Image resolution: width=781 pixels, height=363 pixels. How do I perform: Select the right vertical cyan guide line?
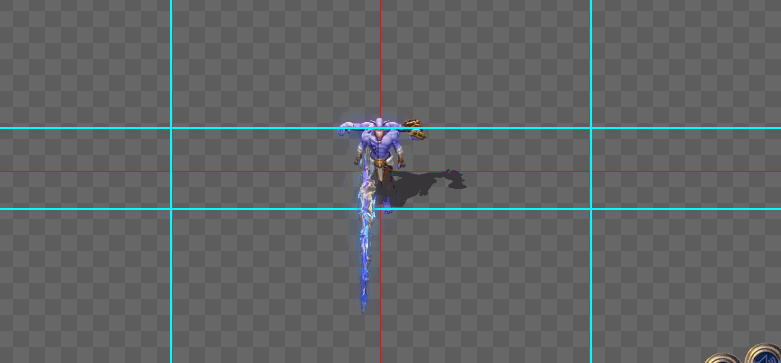point(591,181)
